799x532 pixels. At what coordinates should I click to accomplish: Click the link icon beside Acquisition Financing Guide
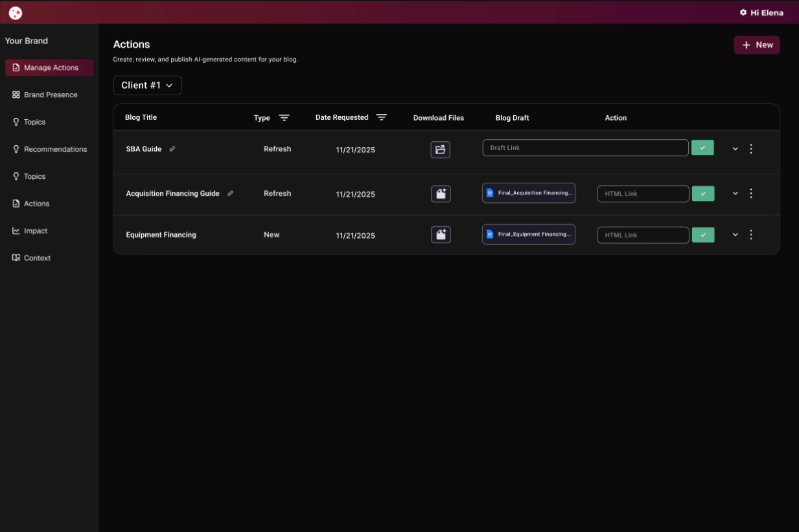pyautogui.click(x=230, y=194)
